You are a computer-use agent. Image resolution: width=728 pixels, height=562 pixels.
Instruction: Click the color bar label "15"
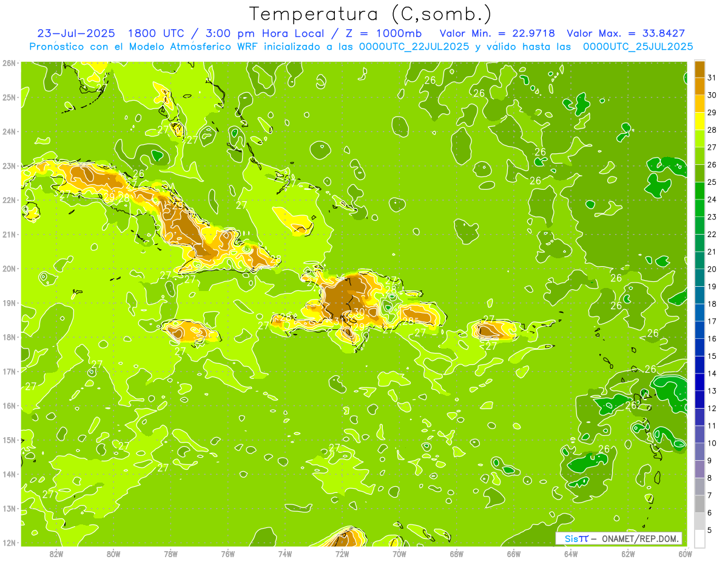tap(712, 356)
